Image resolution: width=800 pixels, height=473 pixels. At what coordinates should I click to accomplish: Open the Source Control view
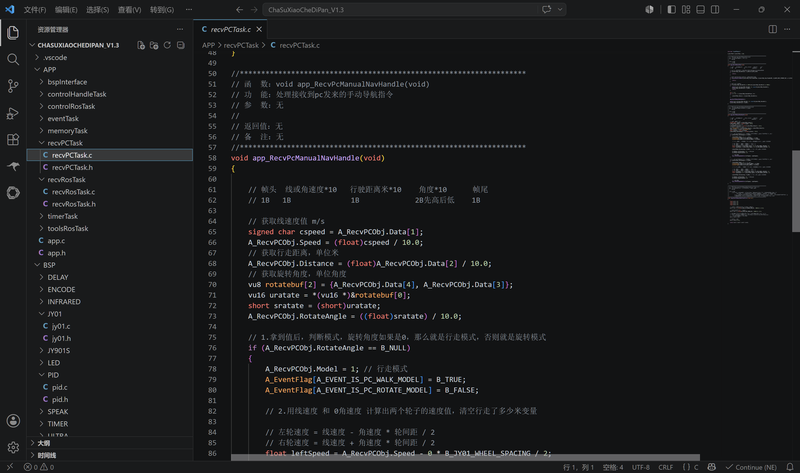pos(13,86)
